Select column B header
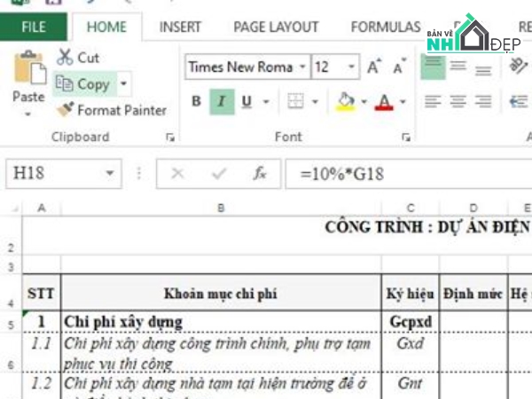 click(221, 207)
